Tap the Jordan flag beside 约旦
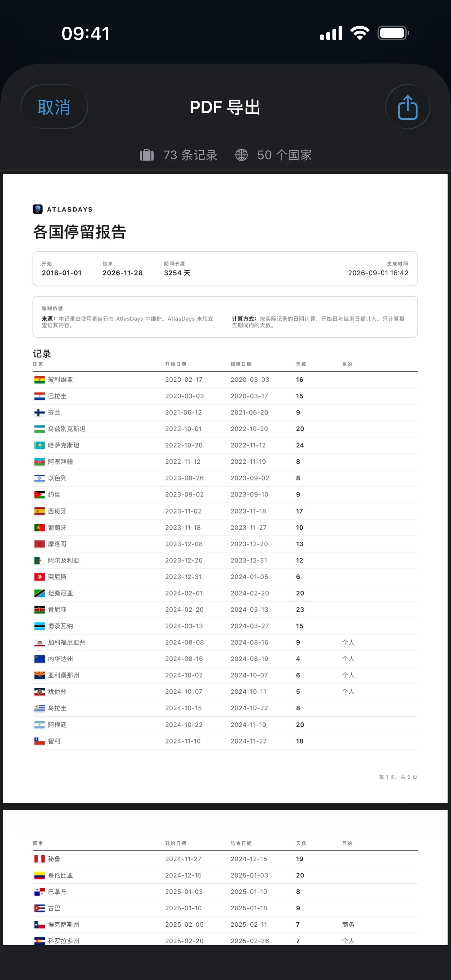Screen dimensions: 451x980 coord(40,494)
